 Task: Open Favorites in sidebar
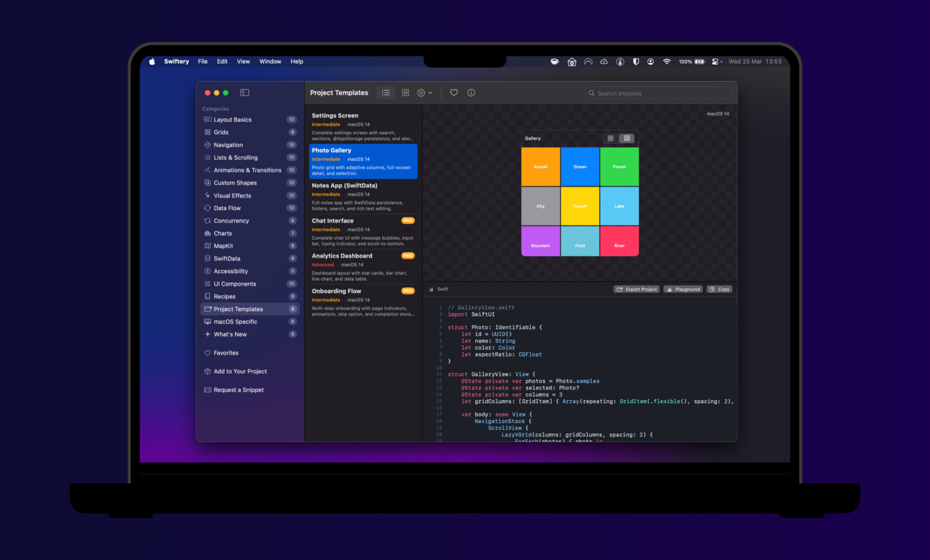[x=250, y=352]
